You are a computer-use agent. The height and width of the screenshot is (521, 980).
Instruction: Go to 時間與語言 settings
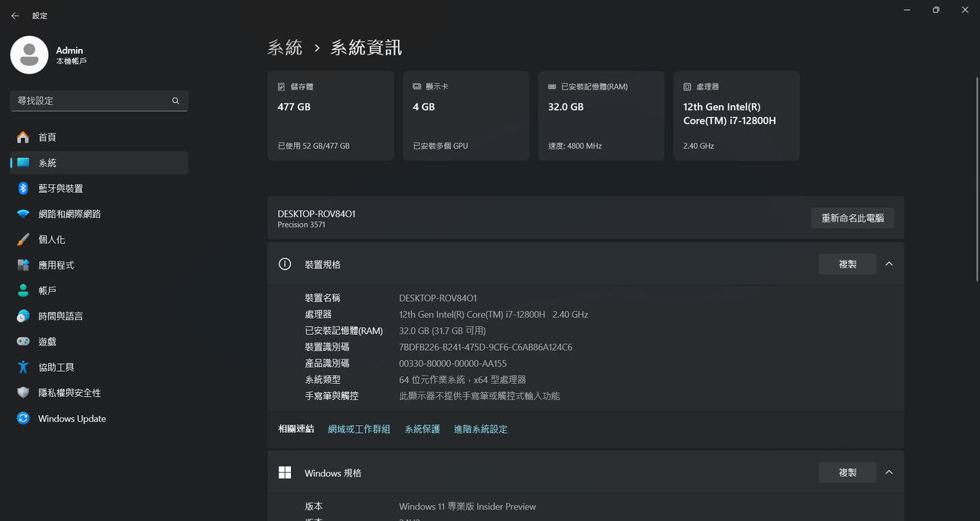[100, 316]
